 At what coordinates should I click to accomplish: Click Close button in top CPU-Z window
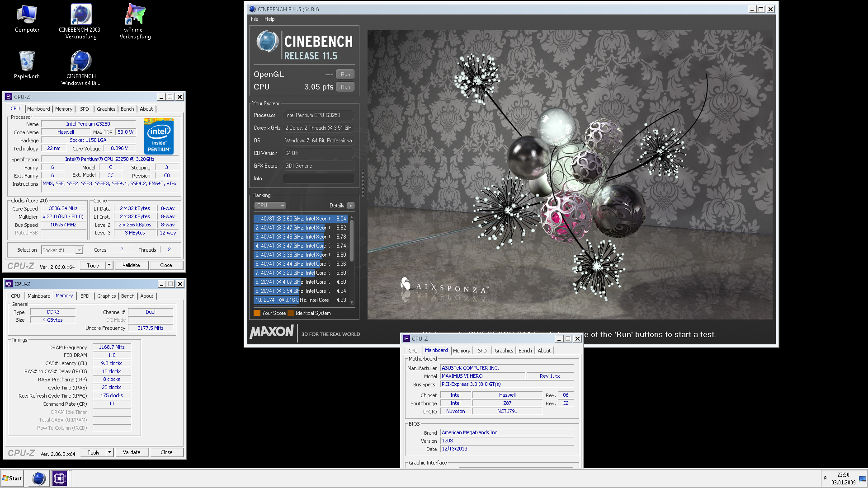pyautogui.click(x=166, y=265)
